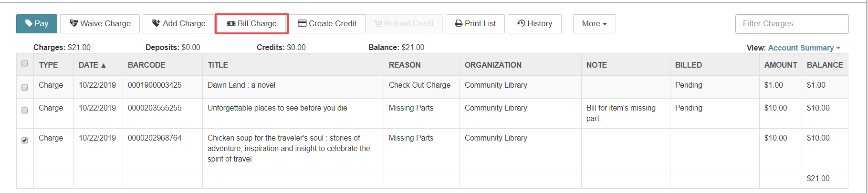
Task: Sort by the DATE column arrow
Action: (x=104, y=65)
